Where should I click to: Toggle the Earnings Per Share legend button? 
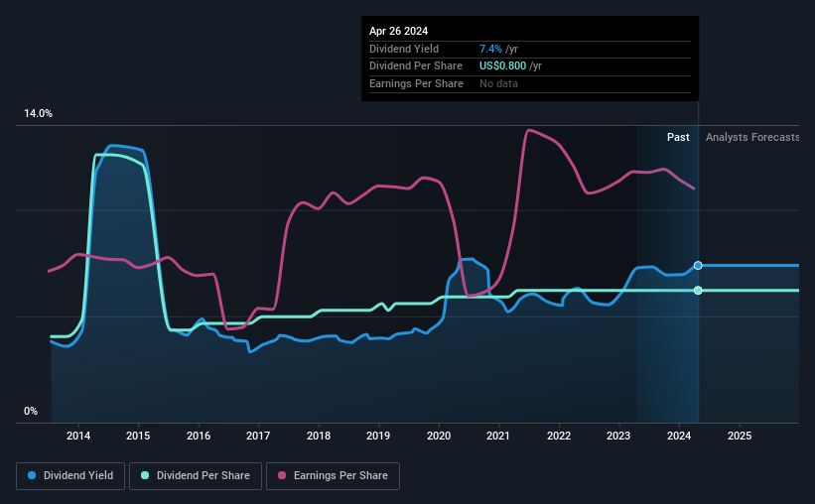point(333,476)
